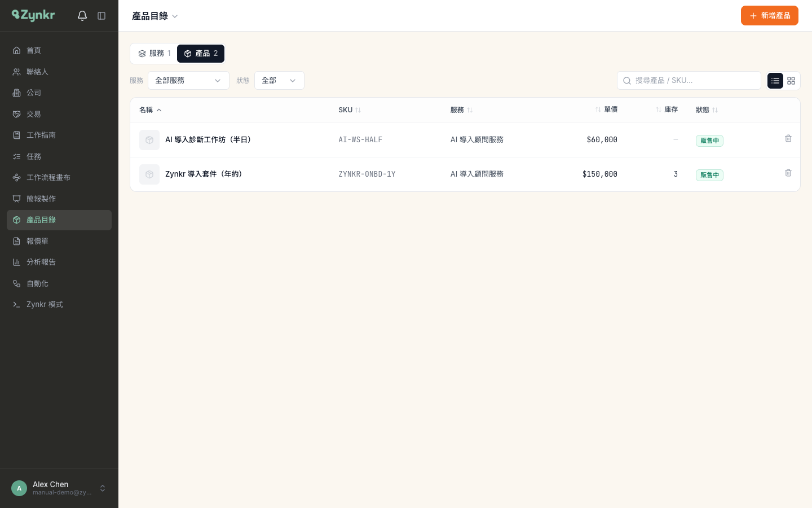Click the $150,000 price cell
Image resolution: width=812 pixels, height=508 pixels.
(x=600, y=174)
